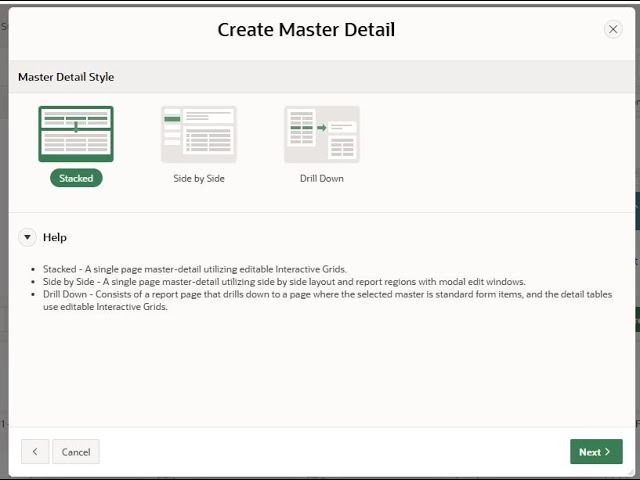
Task: Click the Side by Side help description
Action: tap(284, 282)
